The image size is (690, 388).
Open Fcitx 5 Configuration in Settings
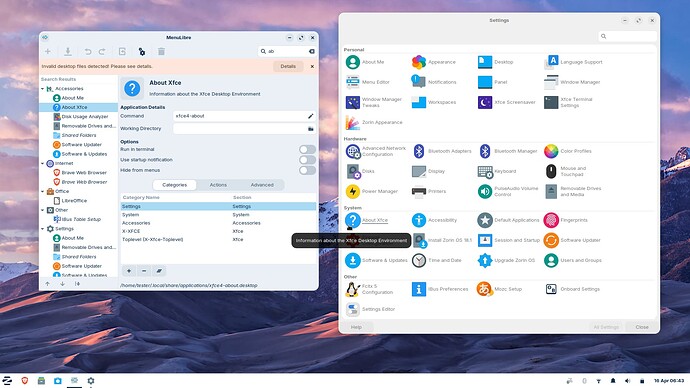pos(370,289)
